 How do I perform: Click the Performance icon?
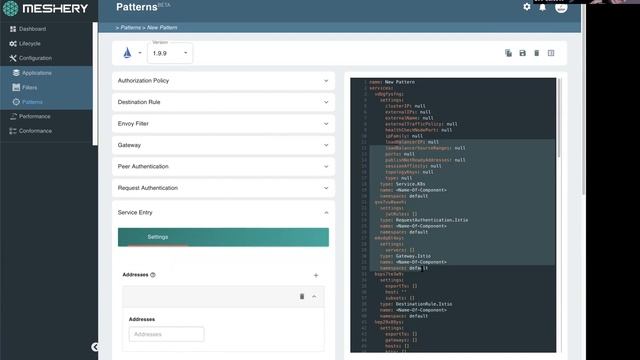click(13, 116)
